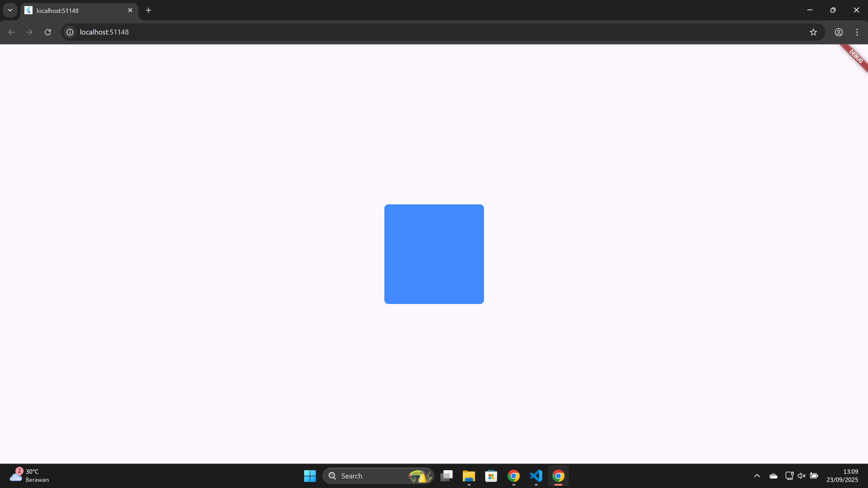Click the address bar URL

click(x=104, y=32)
